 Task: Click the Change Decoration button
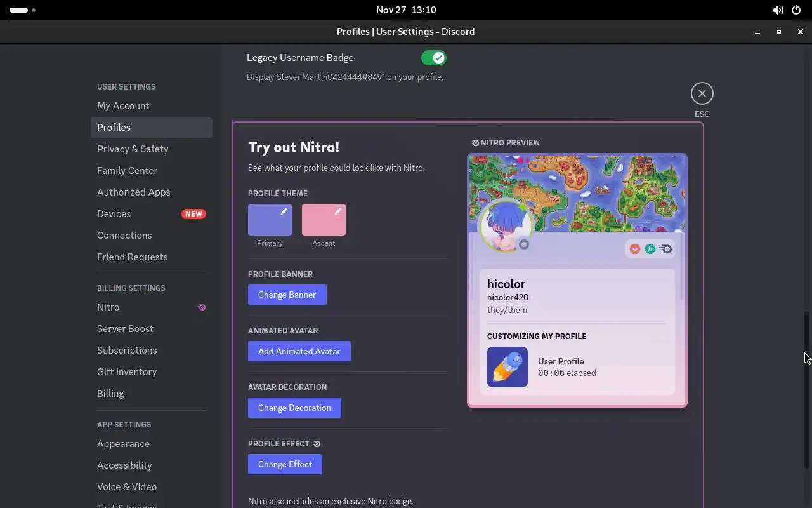(294, 408)
